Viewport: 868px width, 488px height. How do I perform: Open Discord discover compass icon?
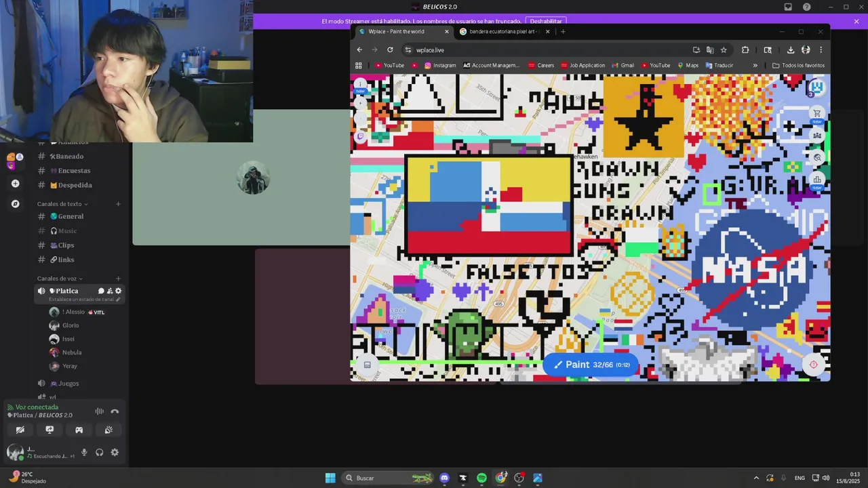tap(15, 203)
